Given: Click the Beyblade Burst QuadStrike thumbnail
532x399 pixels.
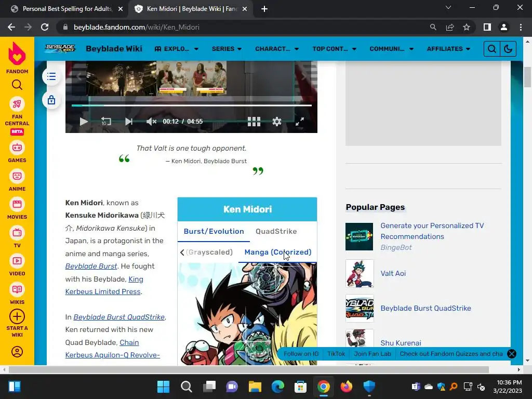Looking at the screenshot, I should click(360, 308).
